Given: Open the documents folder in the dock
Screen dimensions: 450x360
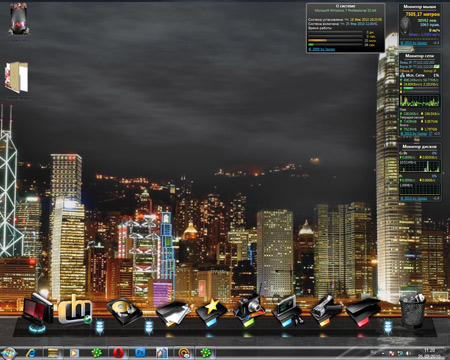Looking at the screenshot, I should coord(173,313).
